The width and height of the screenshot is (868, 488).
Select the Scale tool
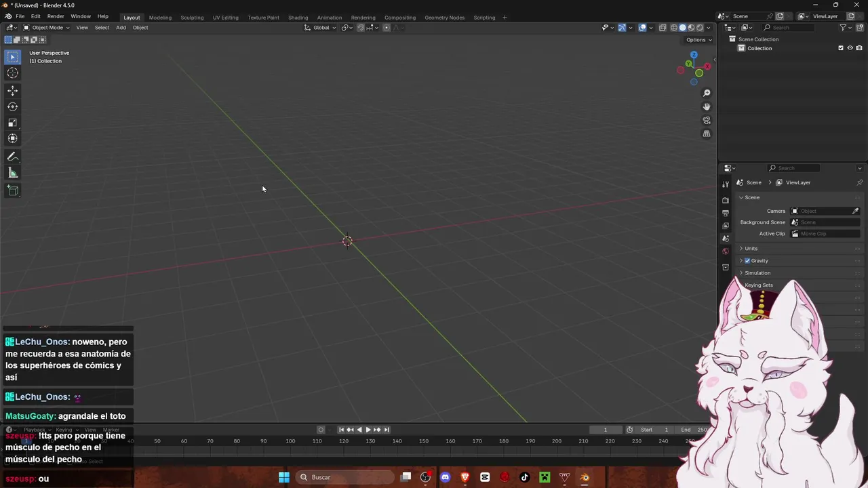pyautogui.click(x=12, y=123)
